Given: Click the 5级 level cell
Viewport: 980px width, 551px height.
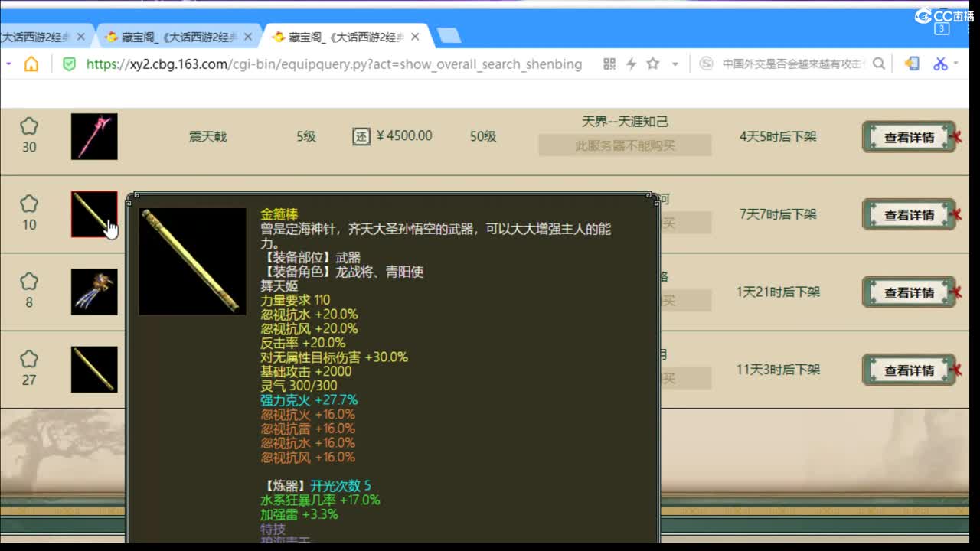Looking at the screenshot, I should [x=306, y=136].
